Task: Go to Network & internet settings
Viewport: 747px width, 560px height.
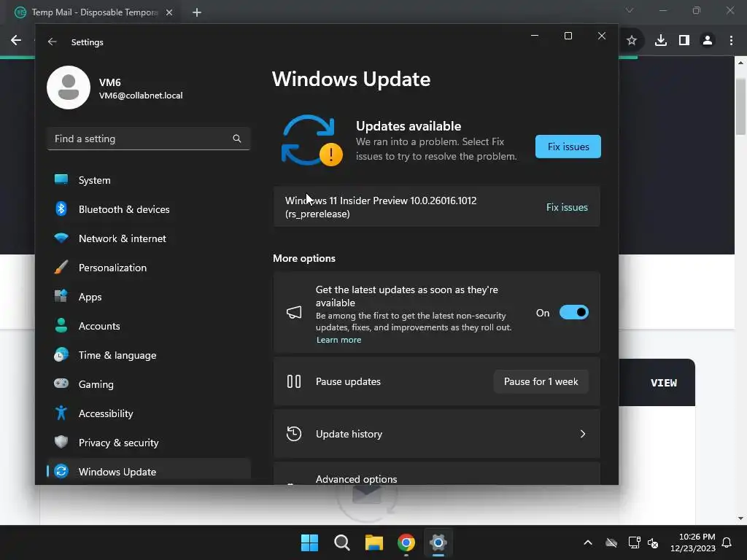Action: (149, 238)
